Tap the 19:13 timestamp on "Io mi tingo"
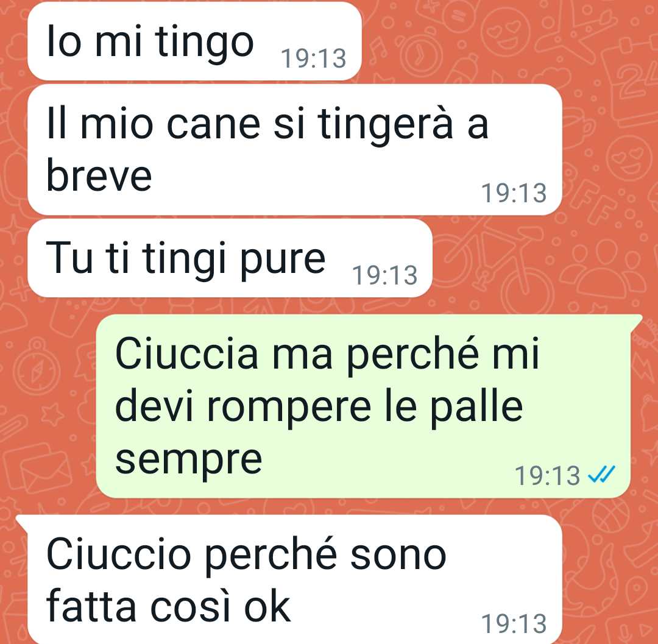Viewport: 658px width, 644px height. point(314,58)
